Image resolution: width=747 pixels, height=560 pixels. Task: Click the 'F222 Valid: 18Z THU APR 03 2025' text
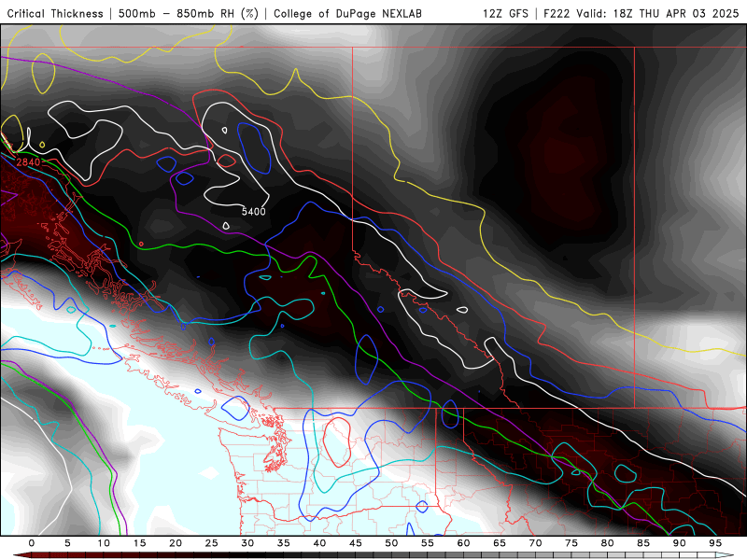coord(641,14)
